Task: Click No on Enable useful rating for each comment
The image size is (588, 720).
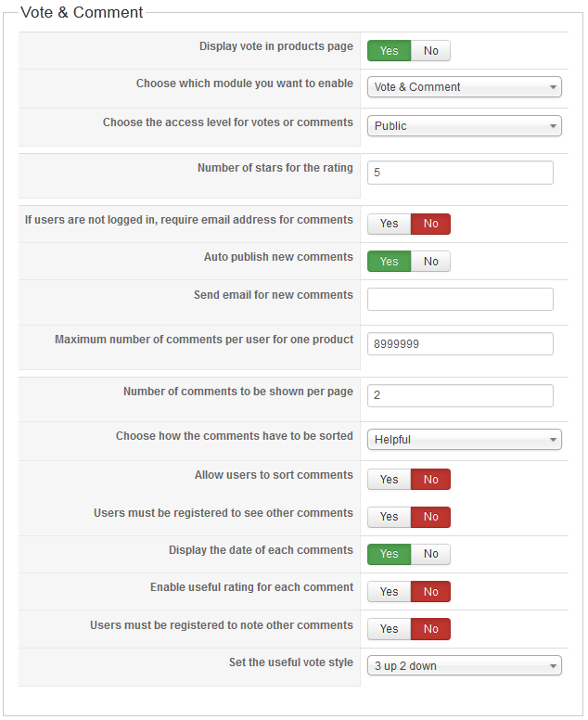Action: 430,591
